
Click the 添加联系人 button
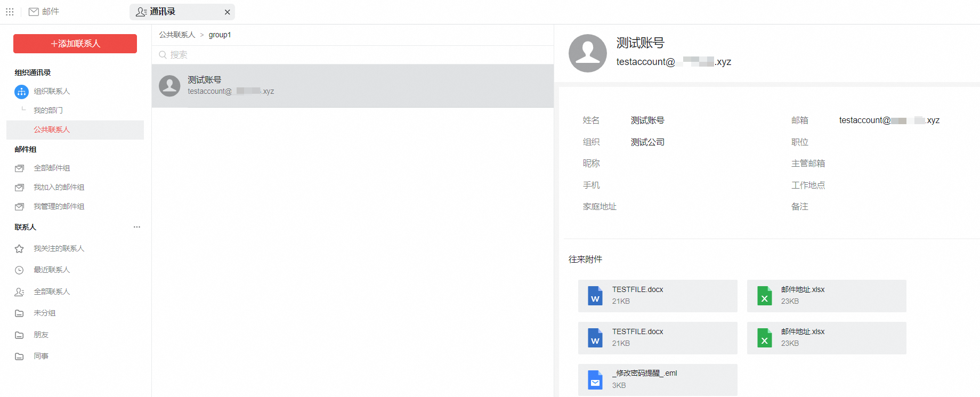pos(75,44)
